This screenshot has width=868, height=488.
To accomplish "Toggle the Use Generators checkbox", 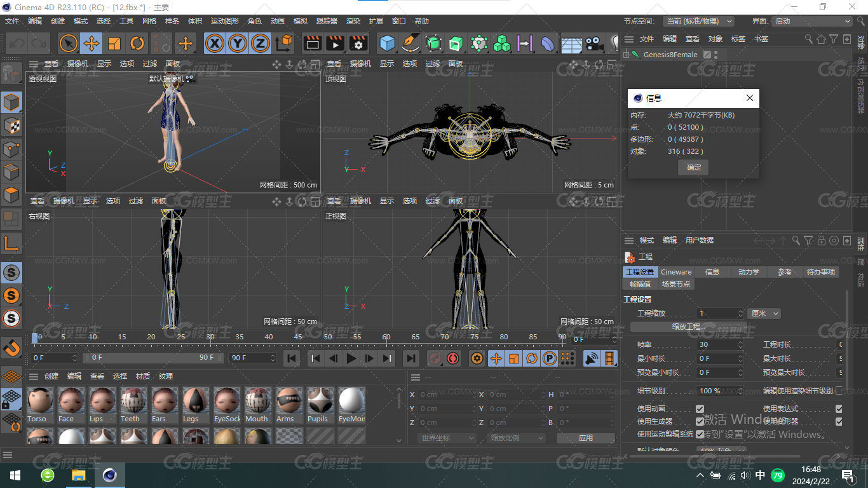I will pos(700,421).
